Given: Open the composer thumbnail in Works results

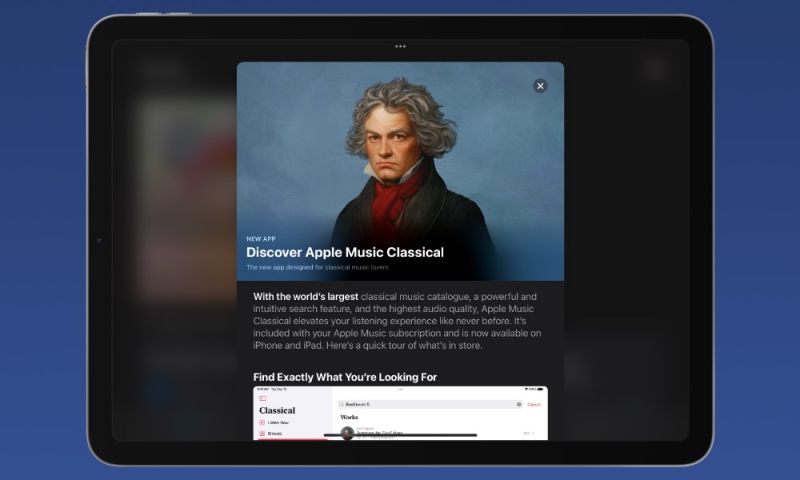Looking at the screenshot, I should point(347,433).
